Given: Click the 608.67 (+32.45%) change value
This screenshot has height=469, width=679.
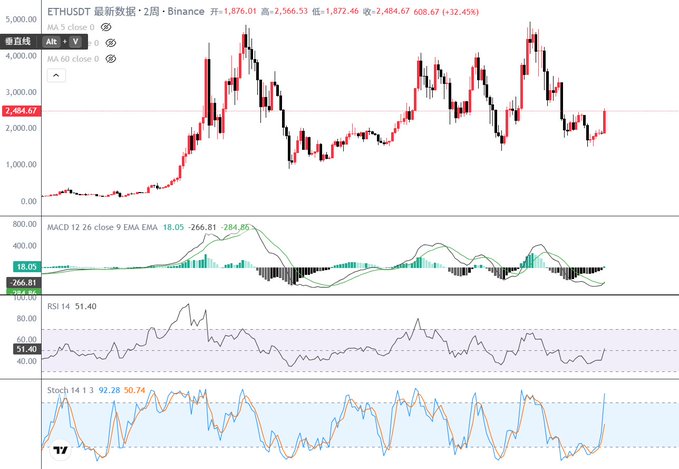Looking at the screenshot, I should tap(446, 12).
